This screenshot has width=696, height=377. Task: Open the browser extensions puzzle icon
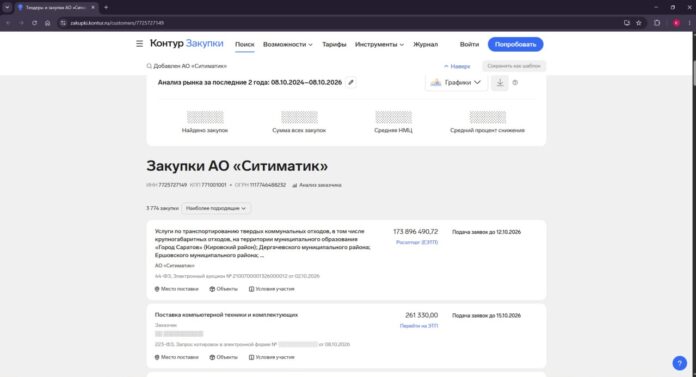click(x=657, y=23)
